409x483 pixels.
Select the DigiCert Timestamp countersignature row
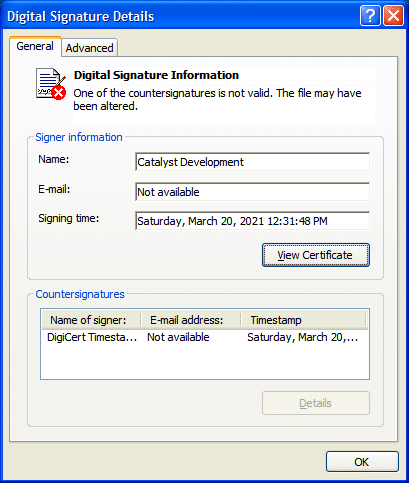(x=205, y=337)
